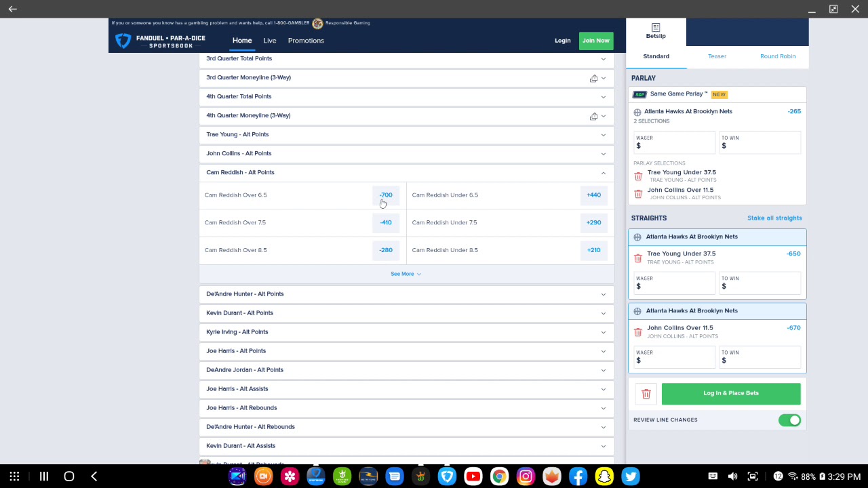Expand 4th Quarter Total Points market
Image resolution: width=868 pixels, height=488 pixels.
[x=406, y=96]
